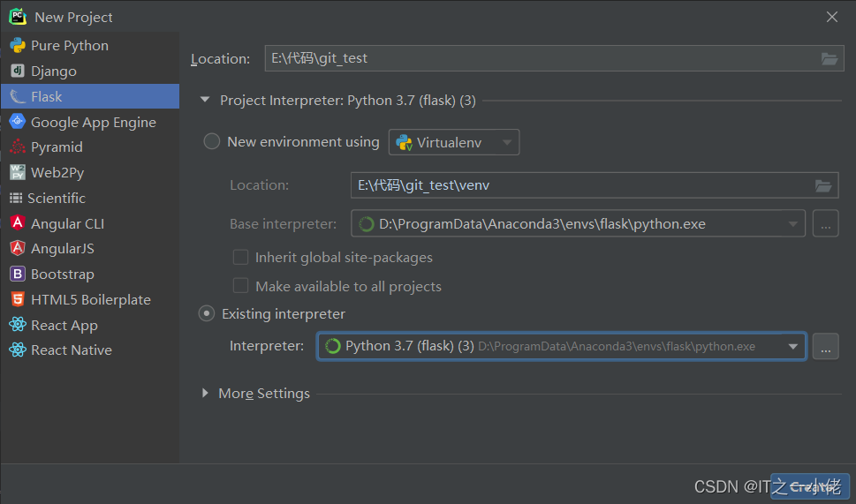The image size is (856, 504).
Task: Open the Virtualenv environment type dropdown
Action: coord(454,142)
